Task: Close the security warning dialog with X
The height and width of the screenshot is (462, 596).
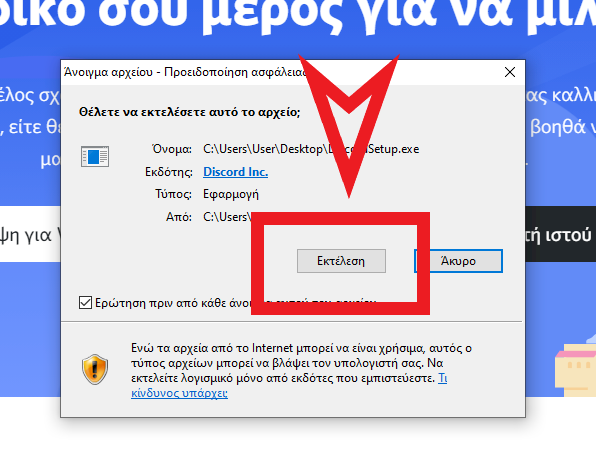Action: (510, 72)
